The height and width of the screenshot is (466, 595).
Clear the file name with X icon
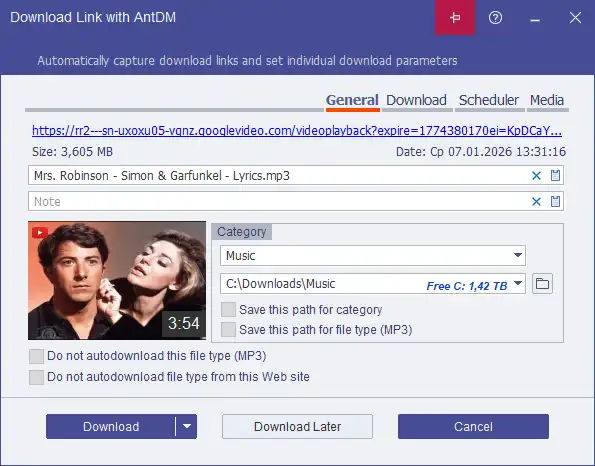536,176
